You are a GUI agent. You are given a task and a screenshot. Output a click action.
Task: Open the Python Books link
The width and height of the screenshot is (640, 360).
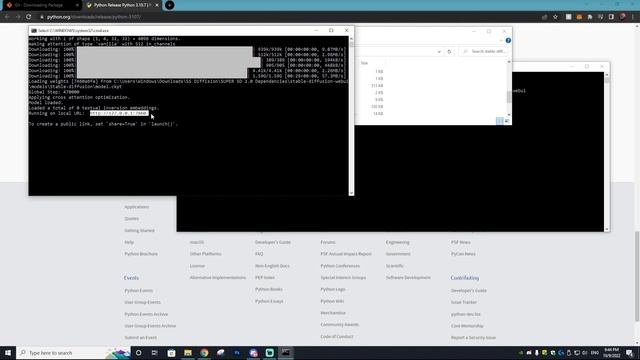click(269, 289)
